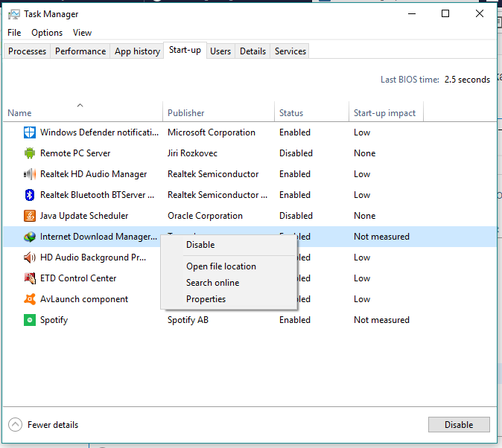The image size is (502, 448).
Task: Minimize the Task Manager window
Action: 412,13
